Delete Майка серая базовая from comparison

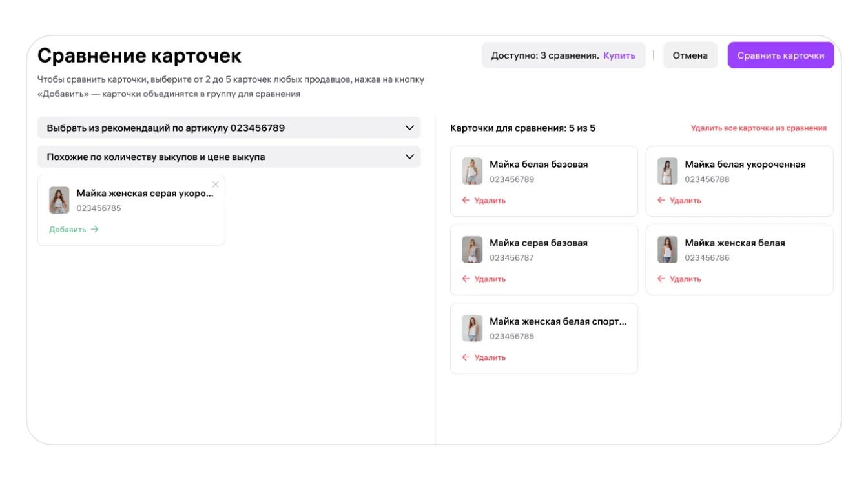pos(484,279)
